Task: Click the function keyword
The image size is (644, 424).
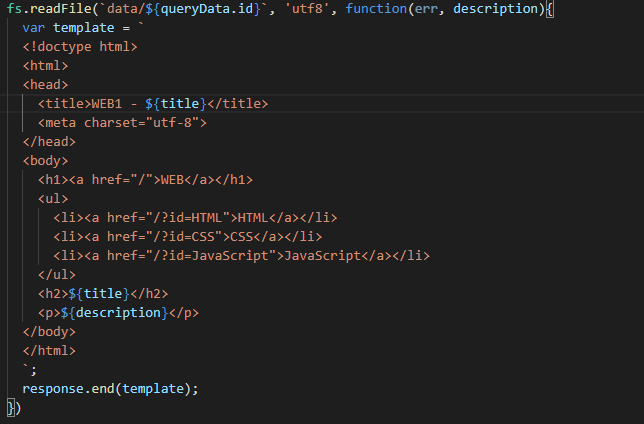Action: [376, 9]
